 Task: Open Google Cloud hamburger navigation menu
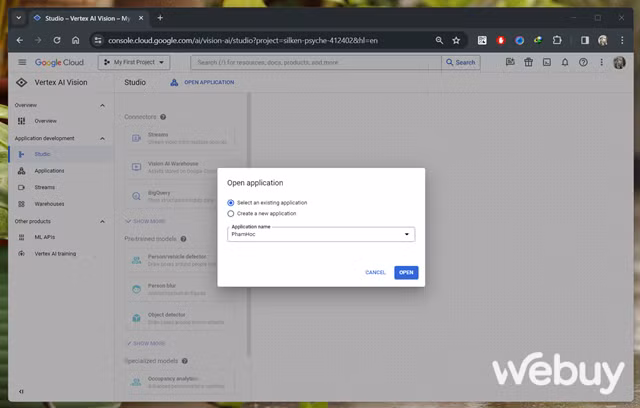click(22, 62)
